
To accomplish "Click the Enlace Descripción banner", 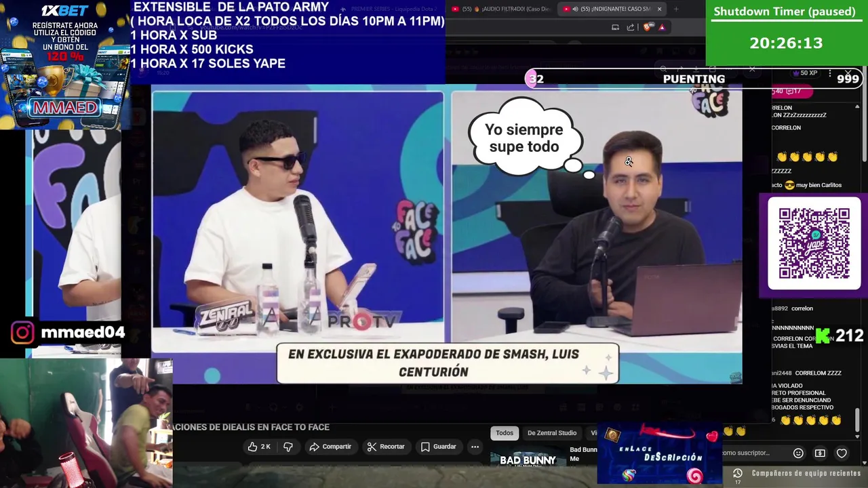I will coord(659,453).
